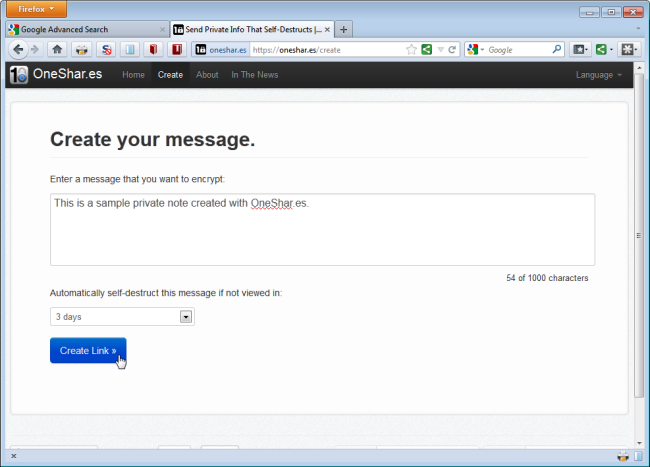This screenshot has width=650, height=467.
Task: Open the In The News link
Action: click(x=255, y=75)
